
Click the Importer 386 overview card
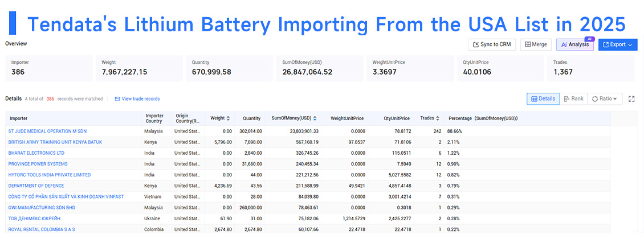(49, 68)
